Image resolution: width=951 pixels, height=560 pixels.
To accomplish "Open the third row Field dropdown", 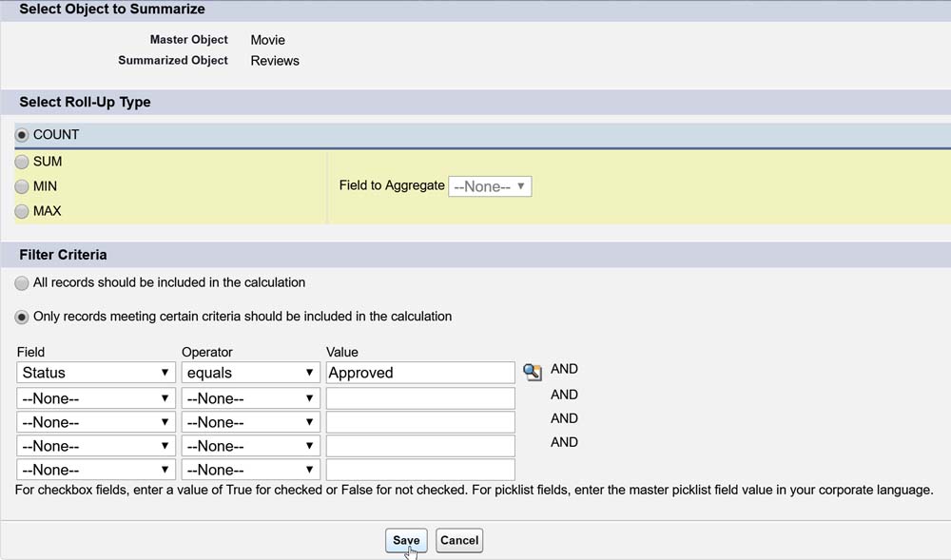I will (96, 422).
